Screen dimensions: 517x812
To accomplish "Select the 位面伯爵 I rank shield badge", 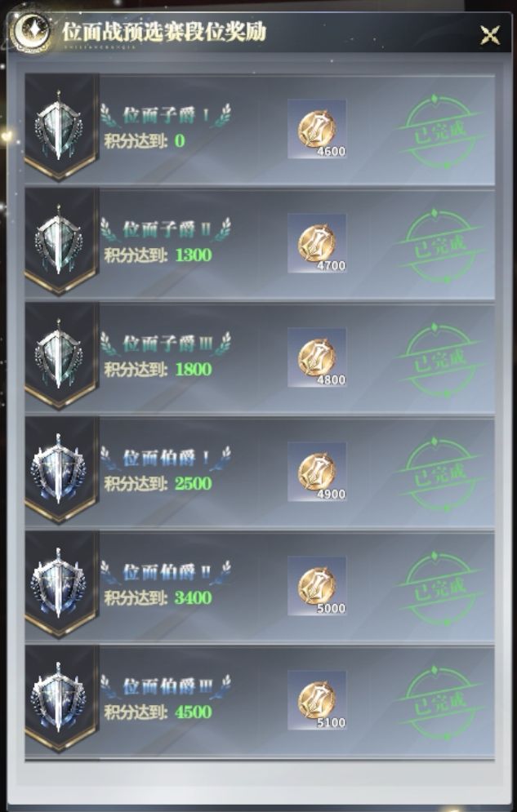I will pos(59,470).
